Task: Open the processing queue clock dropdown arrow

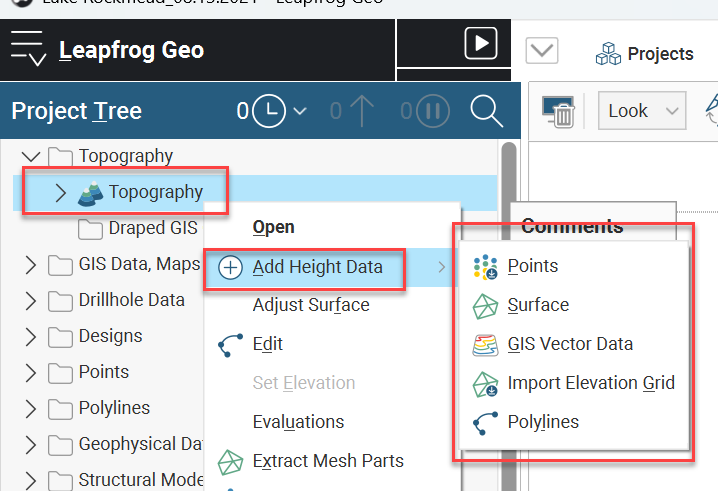Action: (300, 111)
